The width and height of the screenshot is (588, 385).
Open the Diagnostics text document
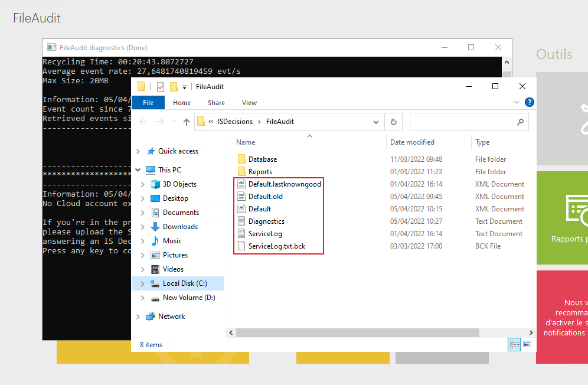click(266, 221)
